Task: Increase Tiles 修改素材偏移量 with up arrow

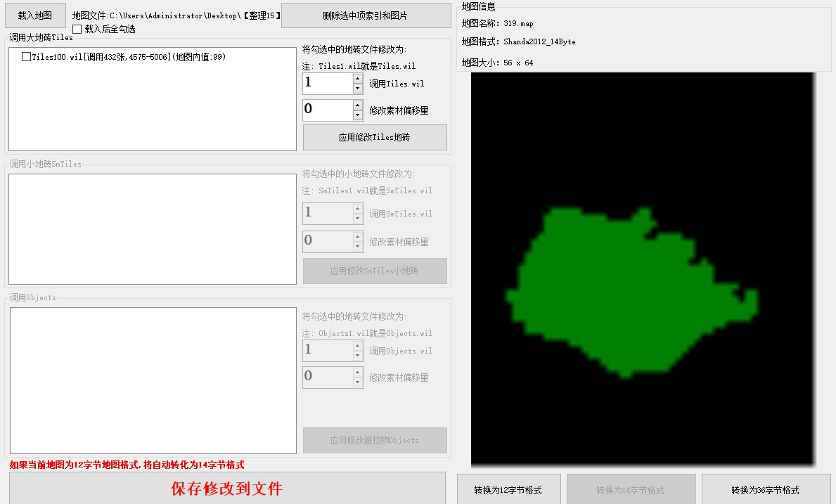Action: [358, 105]
